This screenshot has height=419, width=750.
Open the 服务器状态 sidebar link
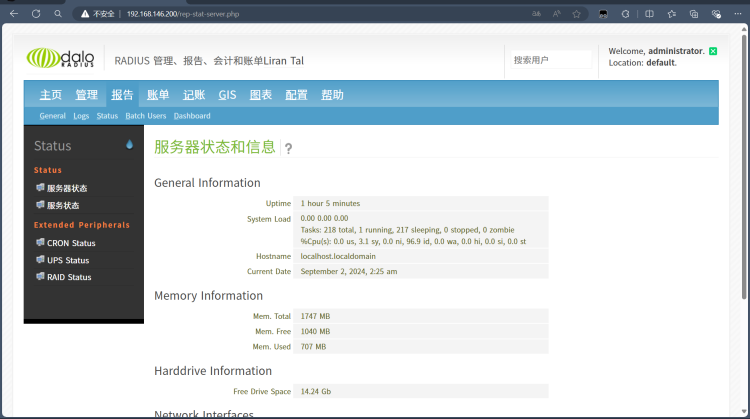pos(67,188)
